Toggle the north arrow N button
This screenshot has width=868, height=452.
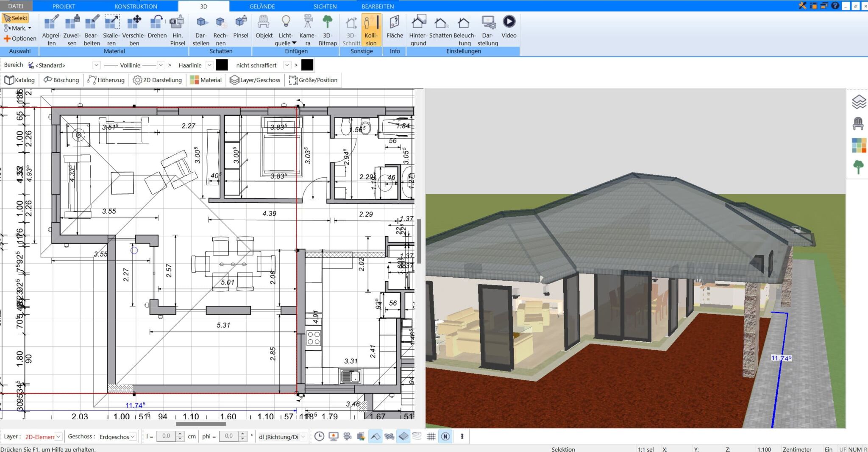click(445, 436)
